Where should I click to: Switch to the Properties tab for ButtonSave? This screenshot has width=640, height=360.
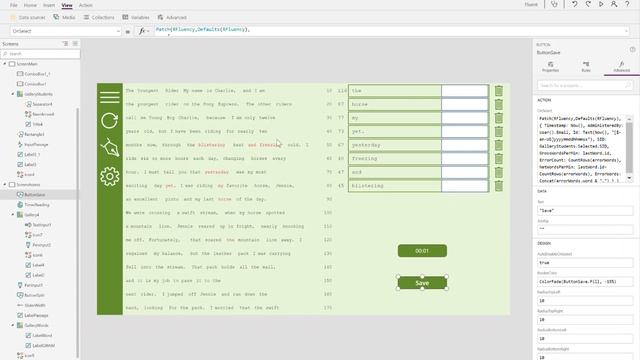[550, 67]
